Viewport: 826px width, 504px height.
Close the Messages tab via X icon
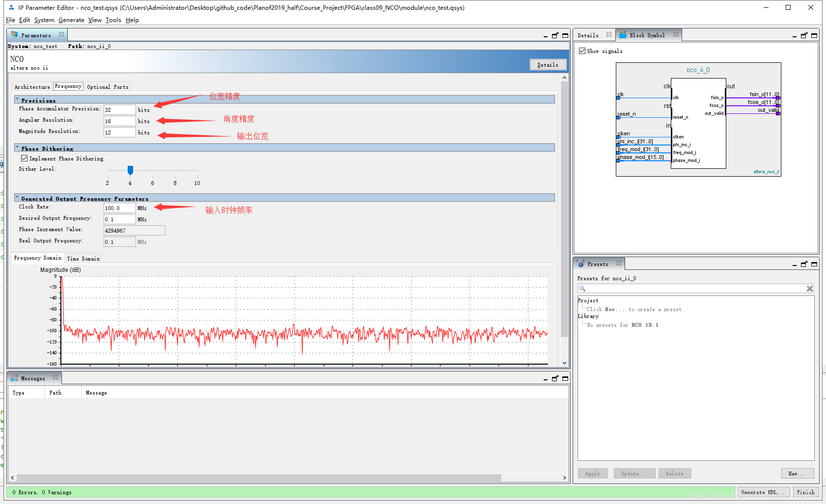(55, 377)
